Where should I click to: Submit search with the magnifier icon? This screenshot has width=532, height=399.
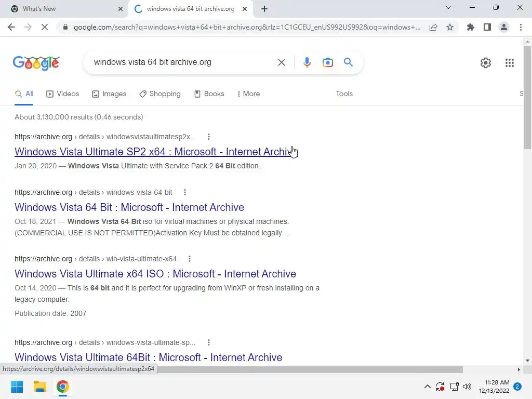348,62
